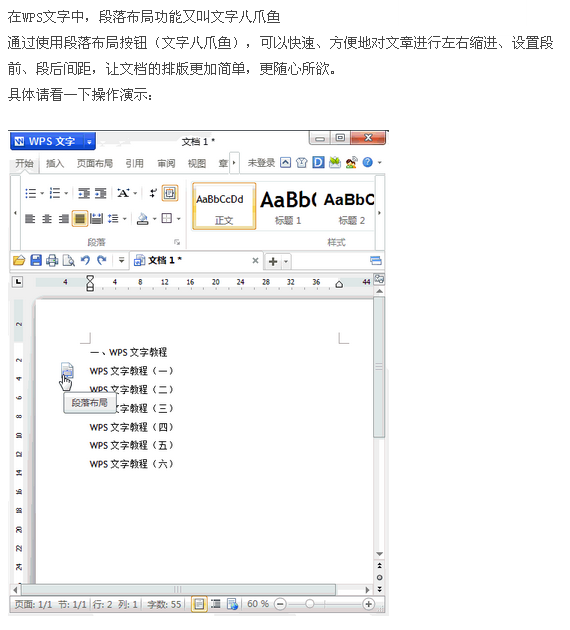570x630 pixels.
Task: Open new tab dropdown arrow beside plus
Action: tap(286, 262)
